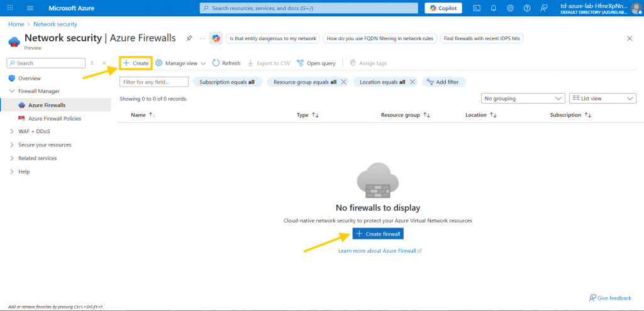The width and height of the screenshot is (644, 311).
Task: Open the Azure portal hamburger menu
Action: coord(30,8)
